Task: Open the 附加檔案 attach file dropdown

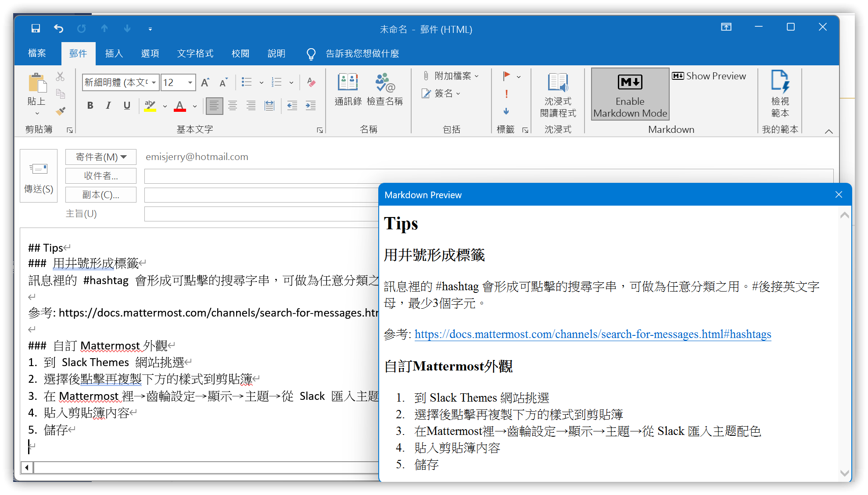Action: 450,76
